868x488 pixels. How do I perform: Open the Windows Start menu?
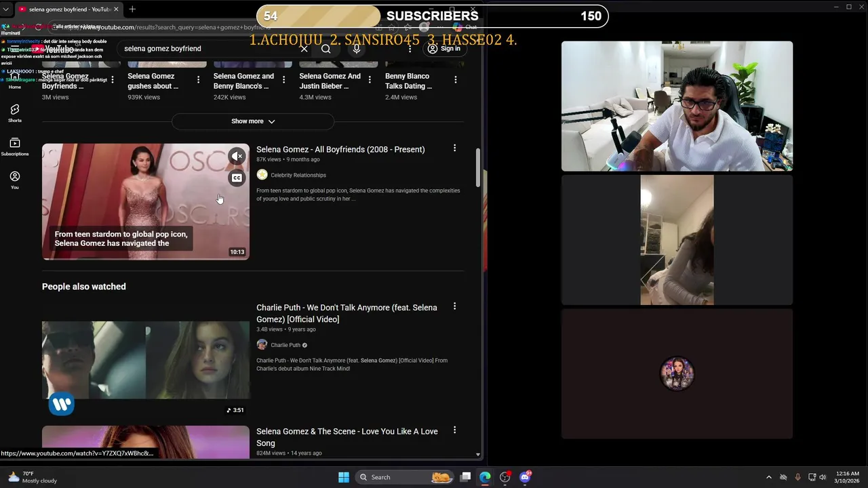pos(344,477)
